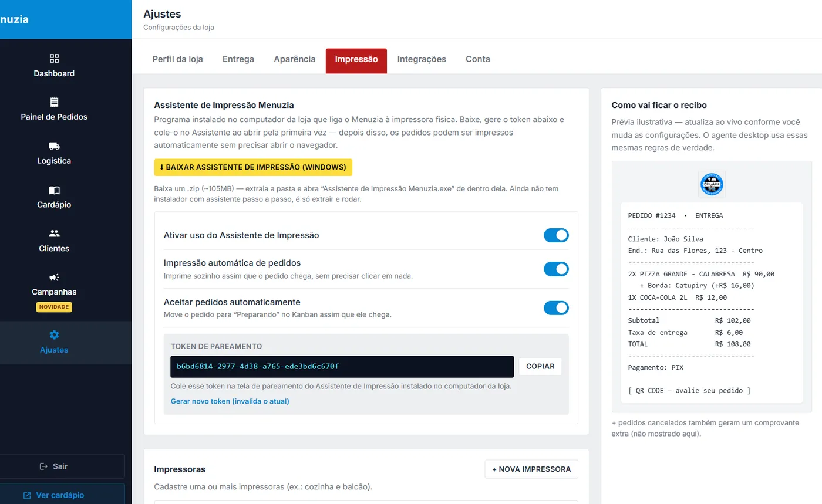Copy the pairing token with COPIAR
822x504 pixels.
pos(540,366)
